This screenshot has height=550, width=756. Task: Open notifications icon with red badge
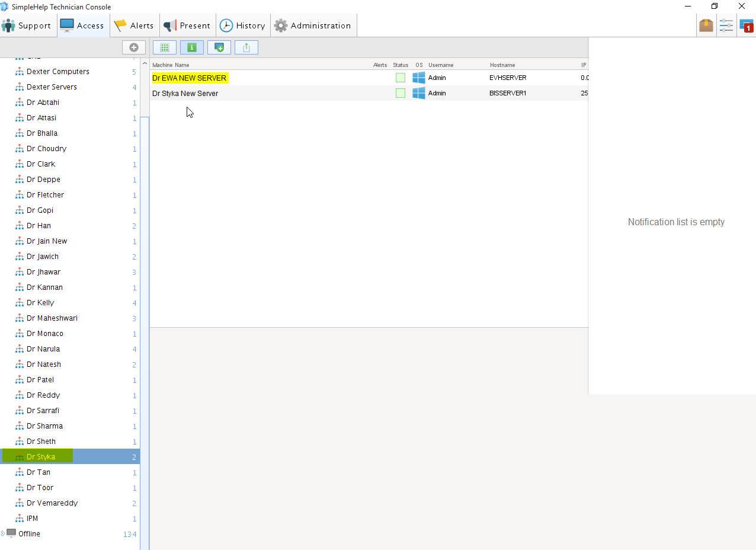coord(746,25)
